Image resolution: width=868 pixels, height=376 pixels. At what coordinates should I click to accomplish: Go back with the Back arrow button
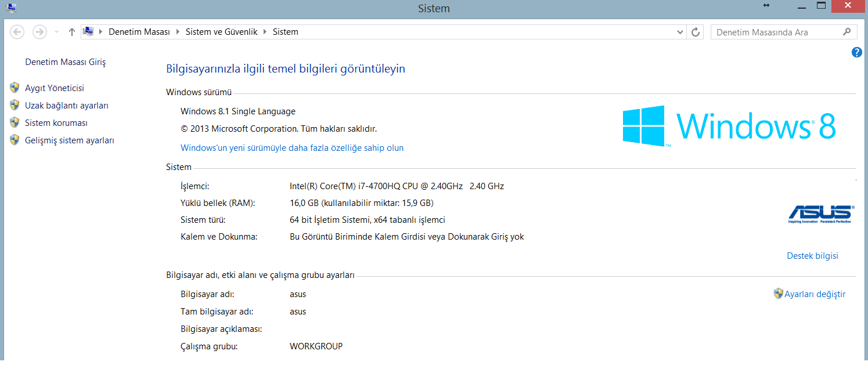point(17,32)
